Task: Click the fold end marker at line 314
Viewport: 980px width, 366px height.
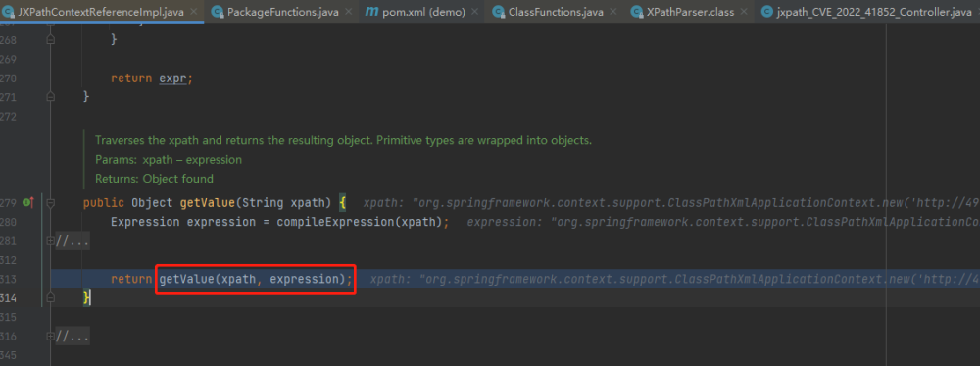Action: [x=51, y=298]
